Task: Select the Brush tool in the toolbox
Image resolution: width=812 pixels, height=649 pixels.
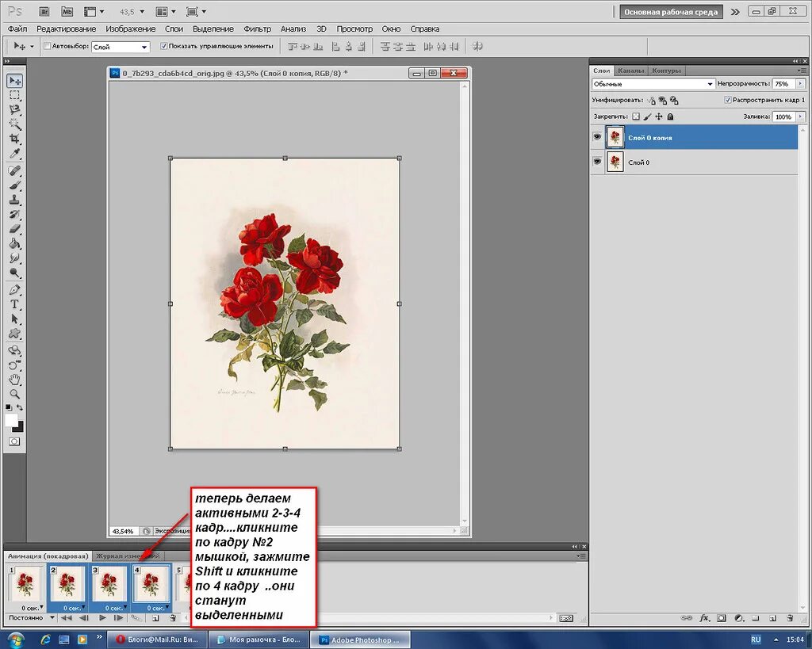Action: (x=14, y=185)
